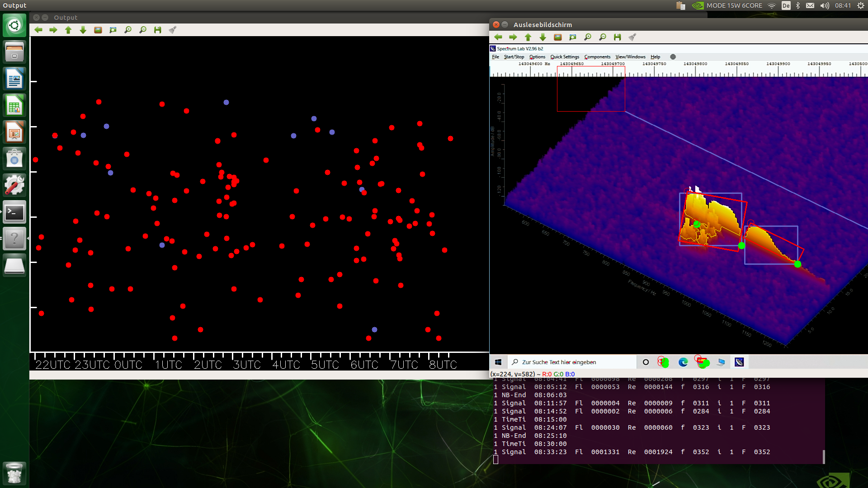868x488 pixels.
Task: Click the 'Zur Suche Text hier eingeben' search box
Action: (571, 362)
